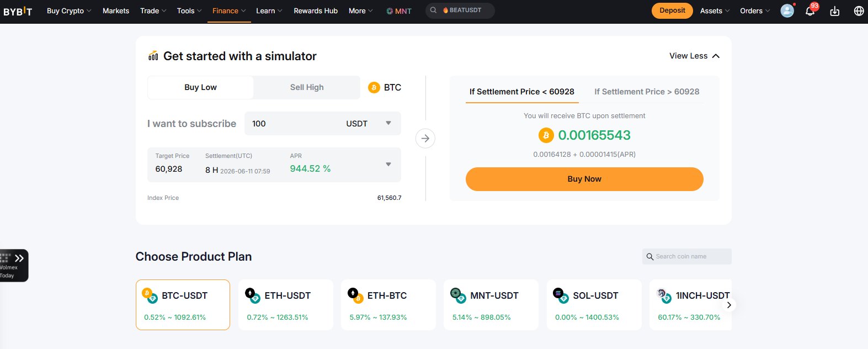This screenshot has height=349, width=868.
Task: Click the SOL-USDT pair icon
Action: 561,295
